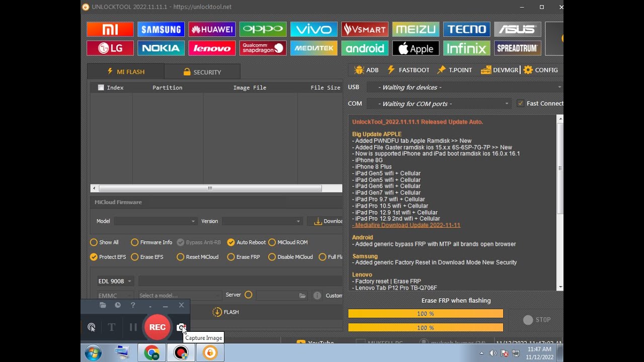Image resolution: width=644 pixels, height=362 pixels.
Task: Open the recorder schedule clock icon
Action: pos(118,305)
